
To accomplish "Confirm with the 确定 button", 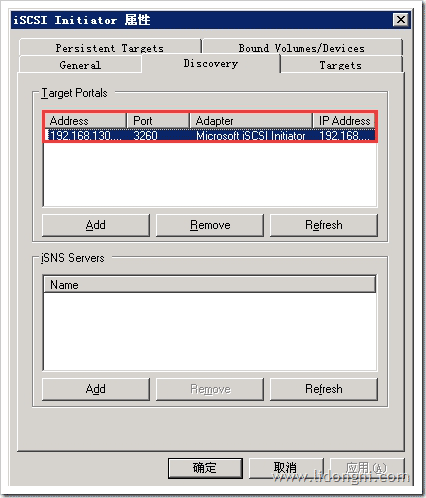I will pyautogui.click(x=205, y=468).
